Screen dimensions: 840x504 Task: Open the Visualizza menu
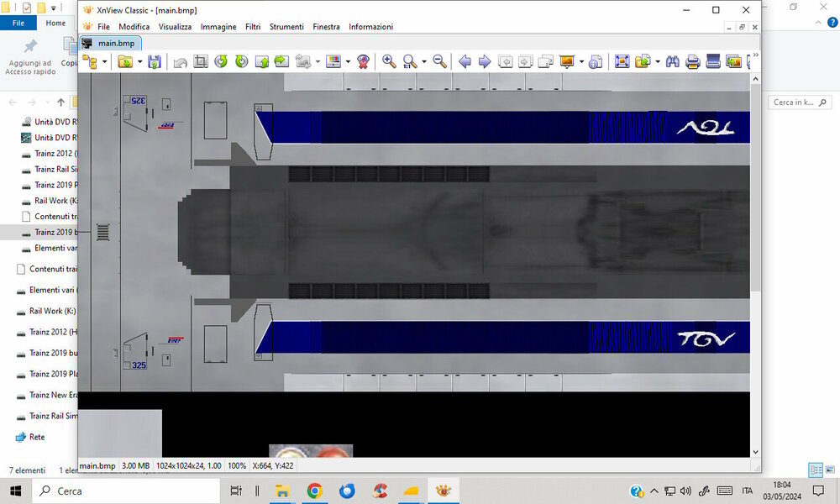click(175, 27)
